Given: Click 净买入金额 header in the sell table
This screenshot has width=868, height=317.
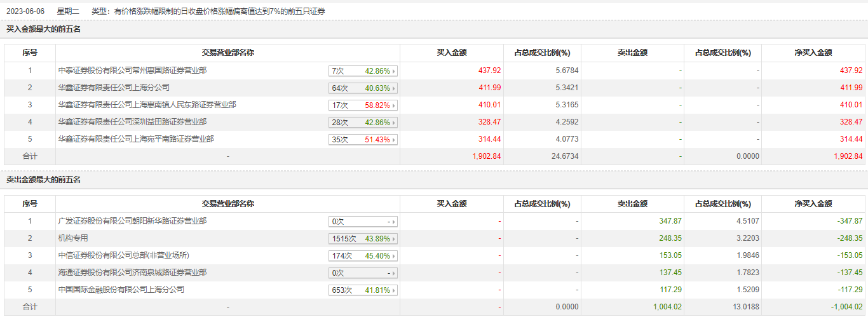Looking at the screenshot, I should [x=813, y=204].
